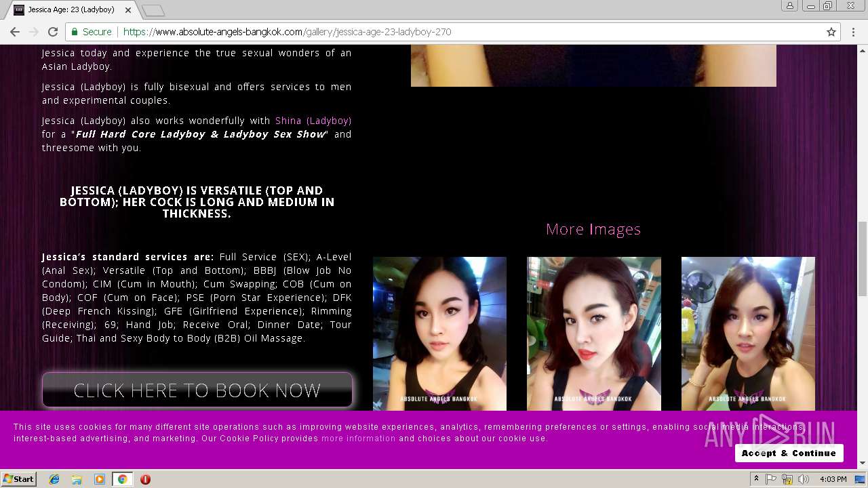Click scrollbar up arrow

863,49
